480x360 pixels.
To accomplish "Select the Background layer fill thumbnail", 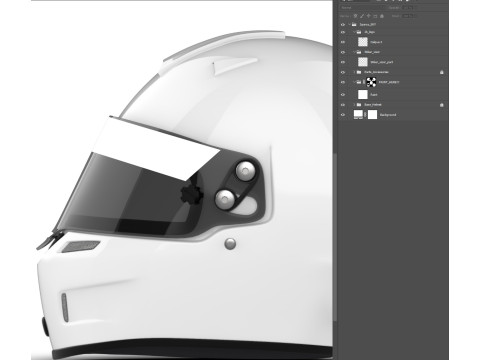I will coord(358,115).
